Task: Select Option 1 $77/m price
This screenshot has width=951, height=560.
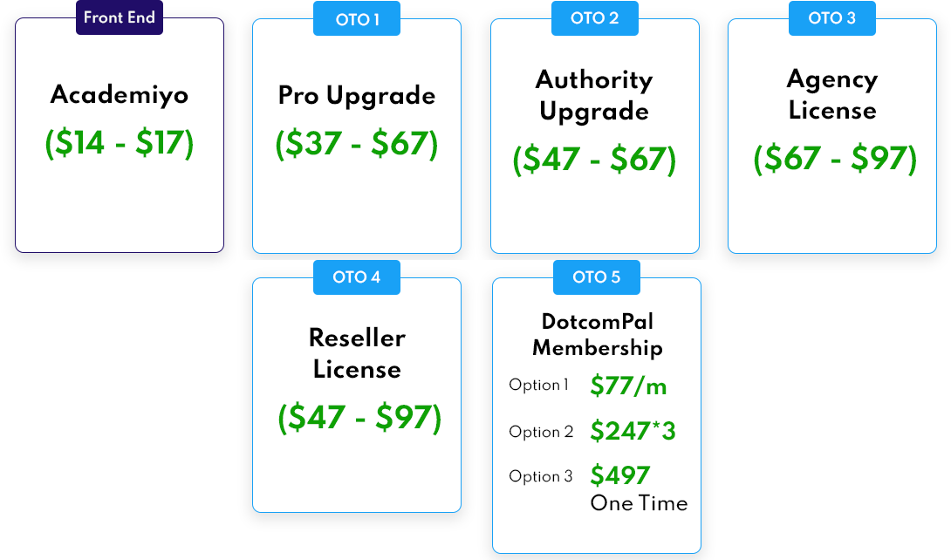Action: [628, 386]
